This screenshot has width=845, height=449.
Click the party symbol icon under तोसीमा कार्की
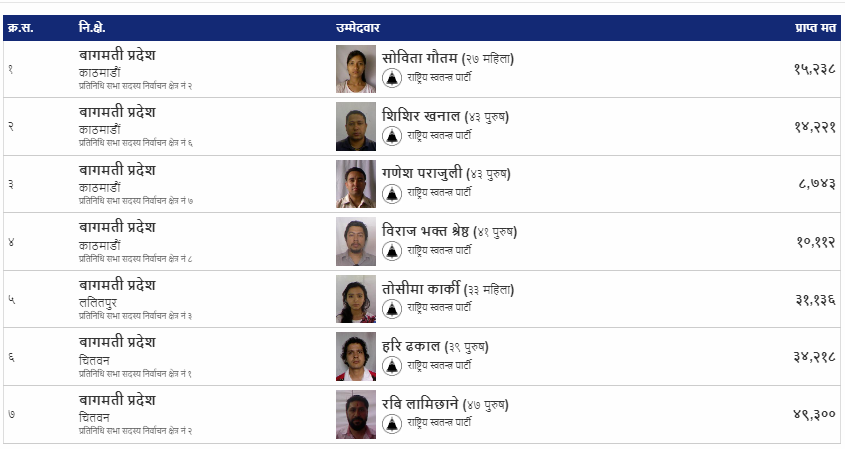[x=392, y=308]
